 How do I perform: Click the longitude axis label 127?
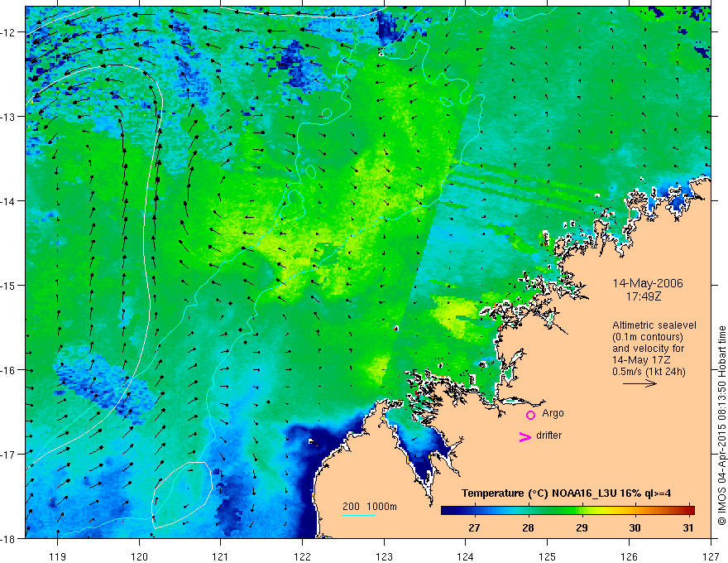coord(711,556)
